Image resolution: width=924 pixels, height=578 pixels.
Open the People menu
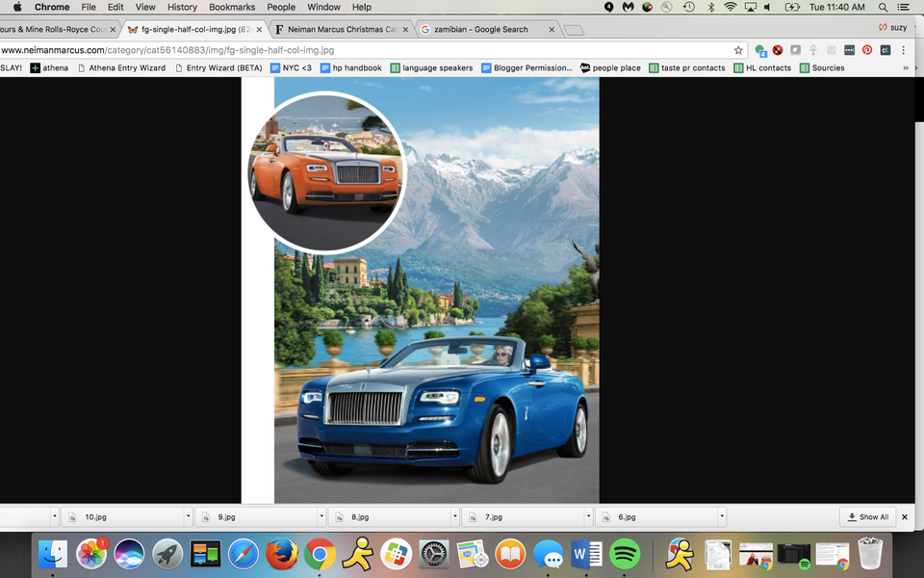pos(281,7)
